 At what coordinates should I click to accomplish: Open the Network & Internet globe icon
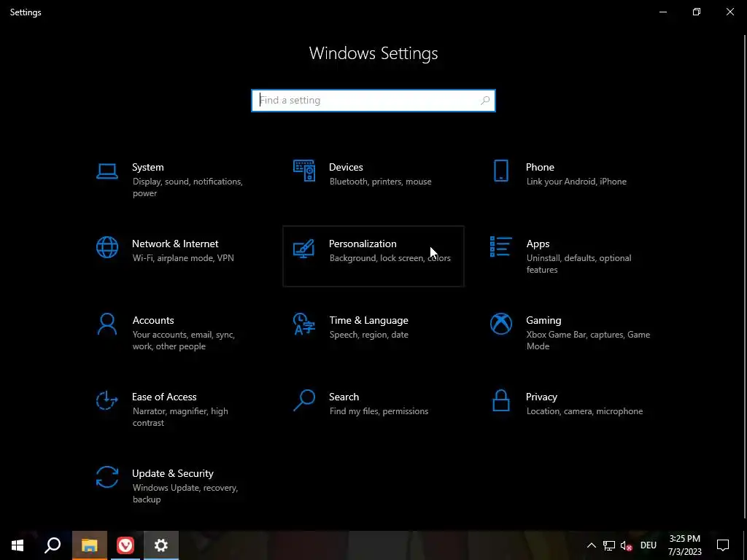point(107,247)
